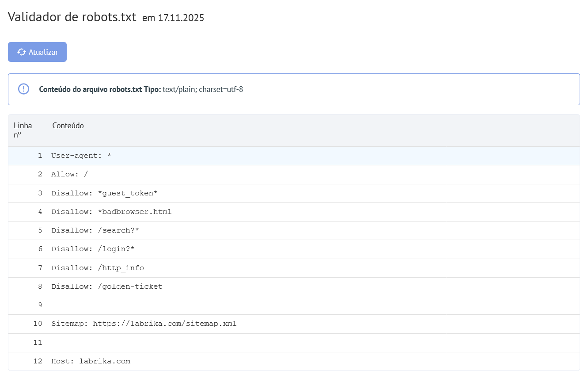This screenshot has width=588, height=378.
Task: Select the Disallow: /login?* rule
Action: click(x=93, y=249)
